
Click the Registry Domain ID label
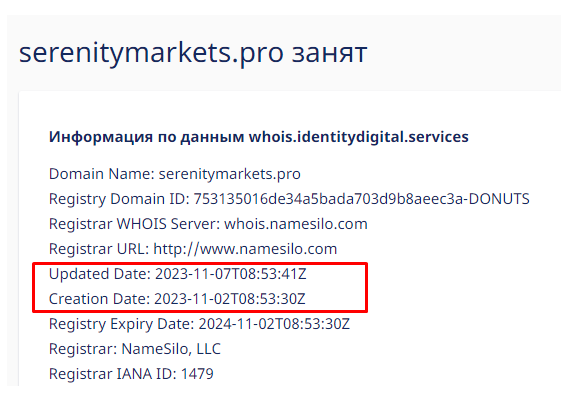point(119,199)
